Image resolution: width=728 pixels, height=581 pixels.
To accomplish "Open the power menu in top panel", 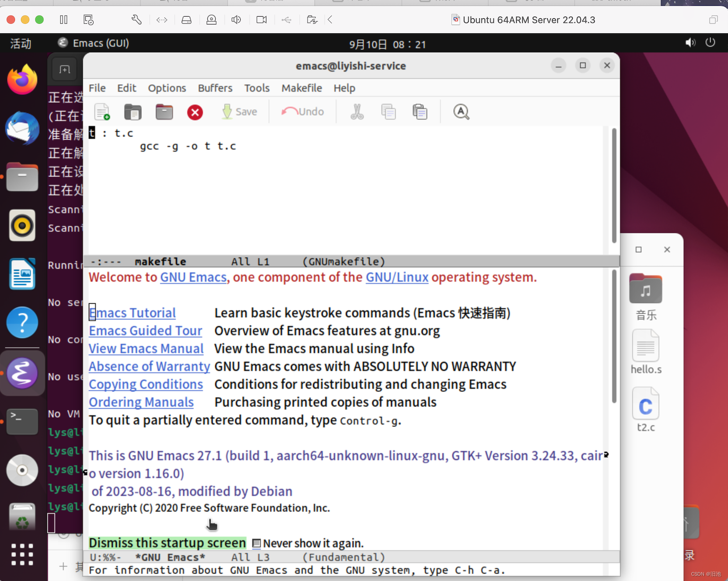I will (x=710, y=42).
